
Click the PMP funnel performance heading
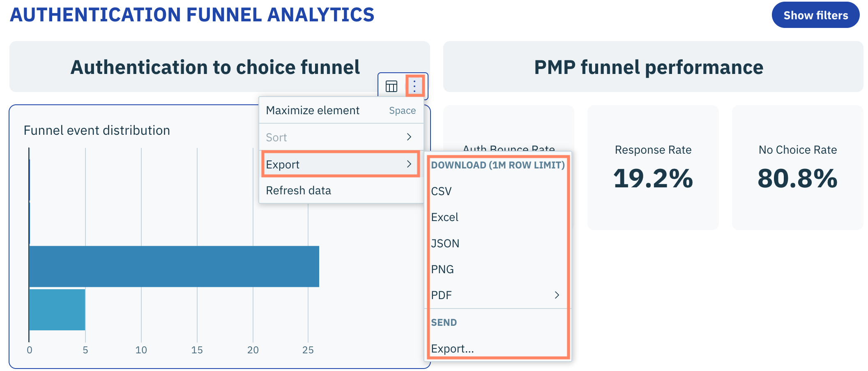click(x=649, y=67)
